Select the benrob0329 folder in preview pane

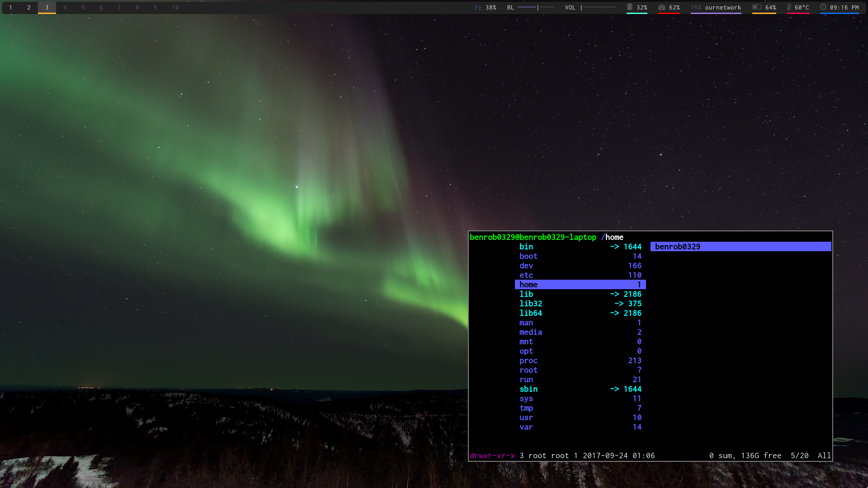pyautogui.click(x=677, y=247)
